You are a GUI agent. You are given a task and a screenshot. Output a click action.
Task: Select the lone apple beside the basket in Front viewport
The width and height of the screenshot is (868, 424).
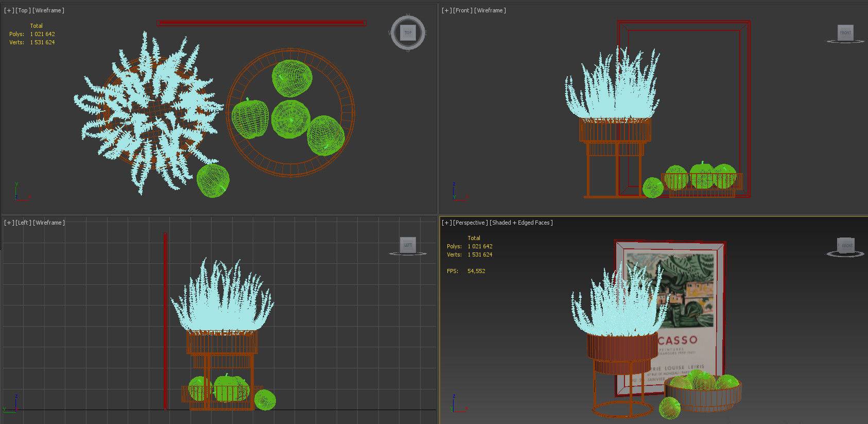[x=653, y=188]
